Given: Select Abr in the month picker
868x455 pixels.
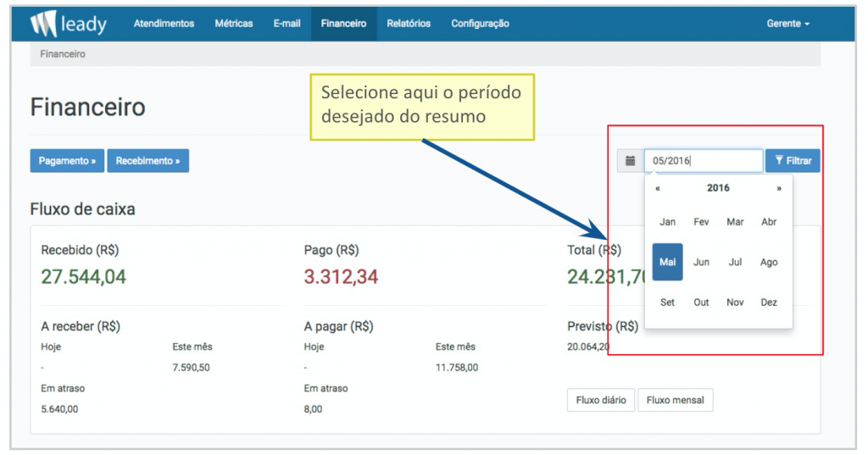Looking at the screenshot, I should [769, 222].
